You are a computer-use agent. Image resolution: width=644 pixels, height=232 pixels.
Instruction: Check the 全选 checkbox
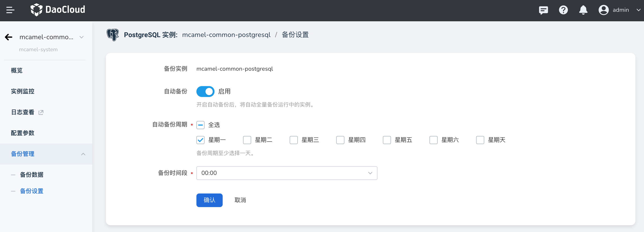pyautogui.click(x=200, y=125)
